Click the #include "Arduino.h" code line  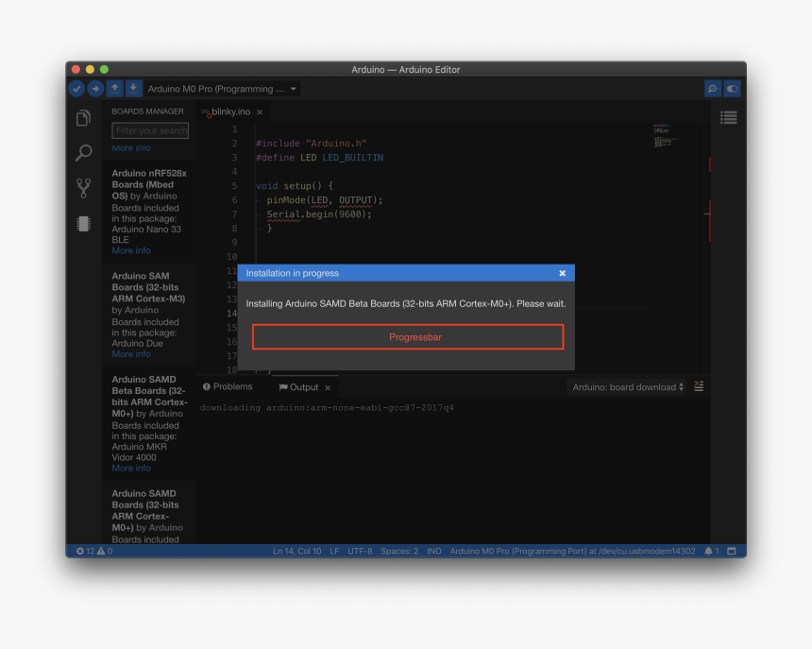click(312, 144)
